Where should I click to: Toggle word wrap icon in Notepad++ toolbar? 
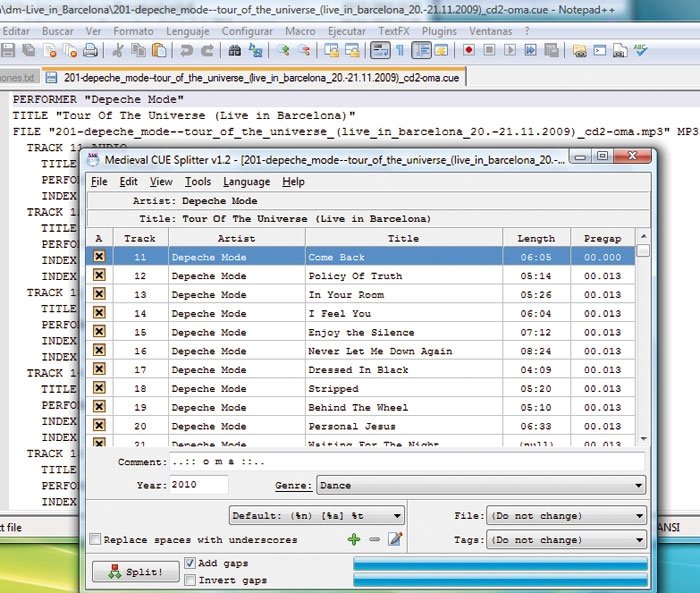[x=380, y=50]
